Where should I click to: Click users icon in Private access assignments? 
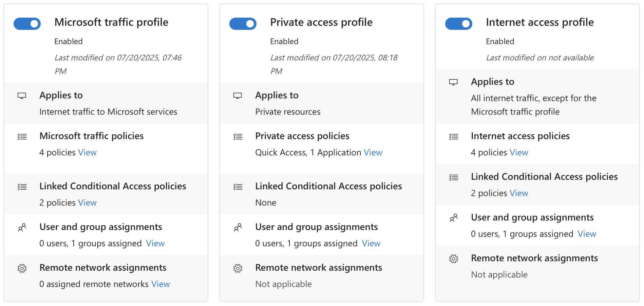click(x=238, y=227)
